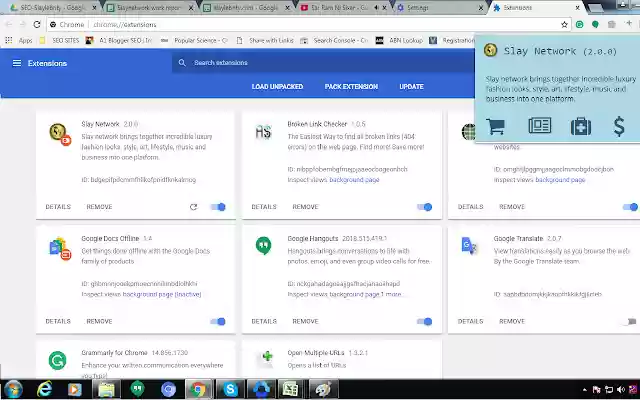Open Broken Link Checker background page link

click(354, 180)
